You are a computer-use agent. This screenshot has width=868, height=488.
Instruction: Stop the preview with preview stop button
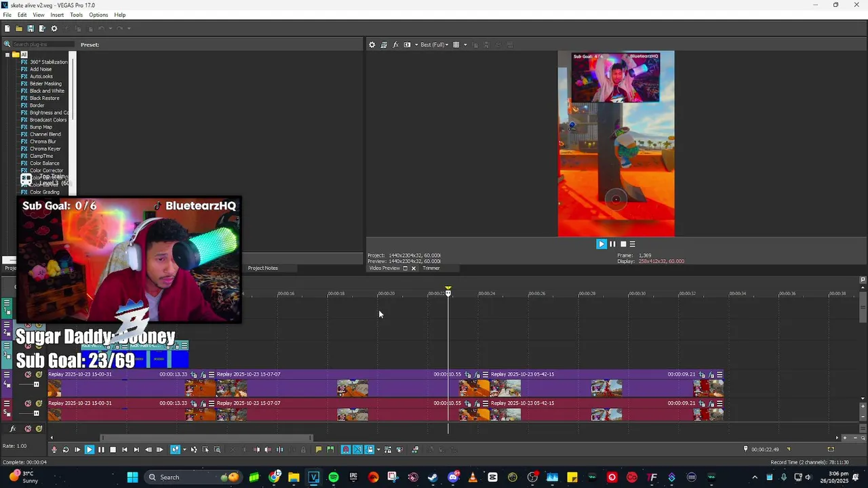[x=623, y=244]
